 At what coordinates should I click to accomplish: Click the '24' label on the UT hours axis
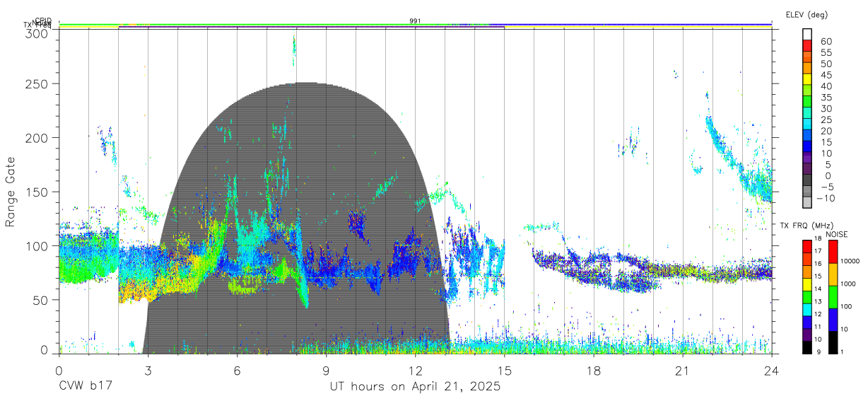tap(771, 371)
